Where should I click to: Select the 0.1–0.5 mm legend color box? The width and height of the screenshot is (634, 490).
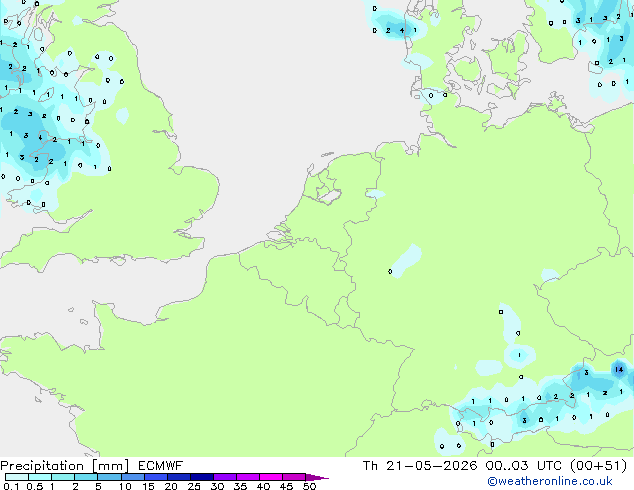(17, 477)
